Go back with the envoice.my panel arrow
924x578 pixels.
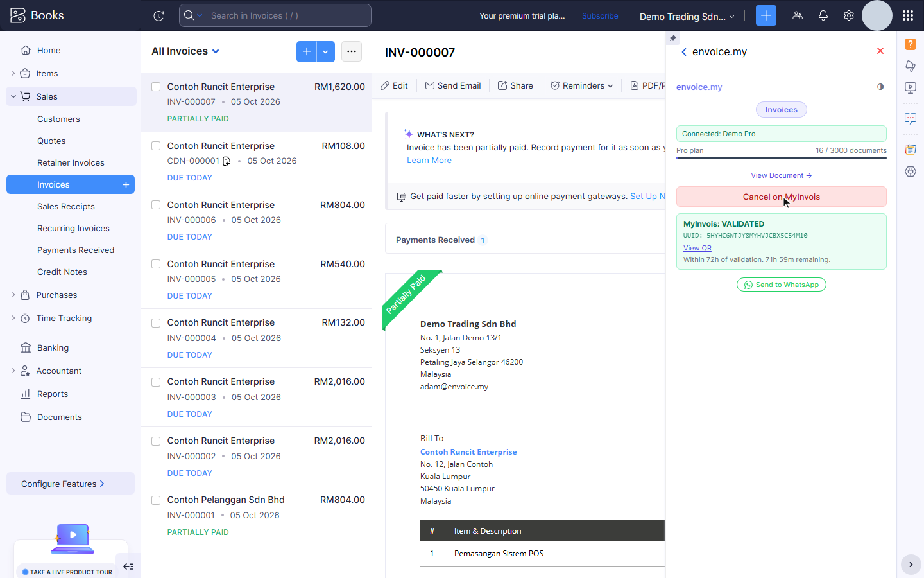pyautogui.click(x=684, y=52)
